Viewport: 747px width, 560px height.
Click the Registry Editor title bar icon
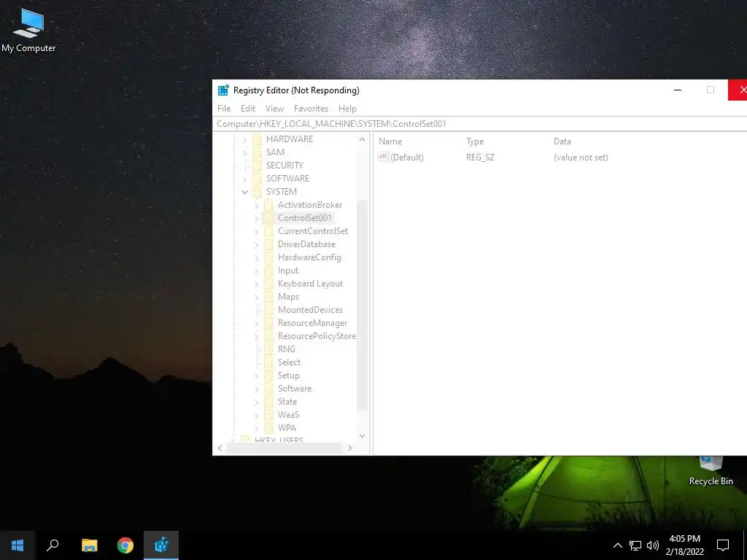click(x=223, y=90)
